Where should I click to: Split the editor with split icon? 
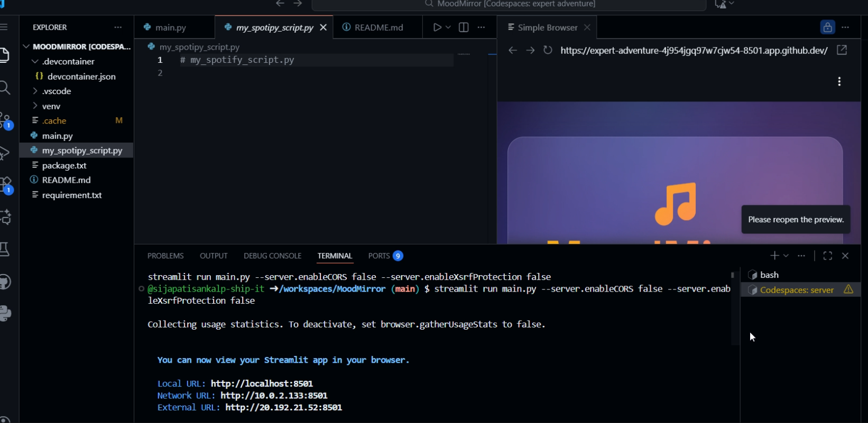[464, 27]
